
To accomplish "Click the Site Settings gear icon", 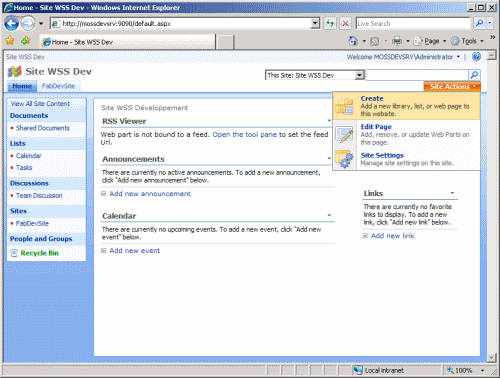I will pyautogui.click(x=345, y=159).
